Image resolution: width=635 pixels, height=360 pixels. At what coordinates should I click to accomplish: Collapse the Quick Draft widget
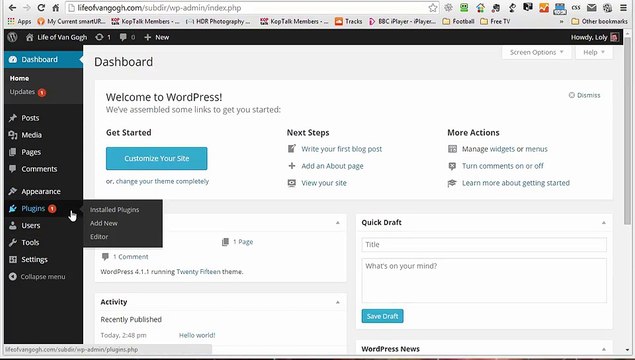click(603, 223)
